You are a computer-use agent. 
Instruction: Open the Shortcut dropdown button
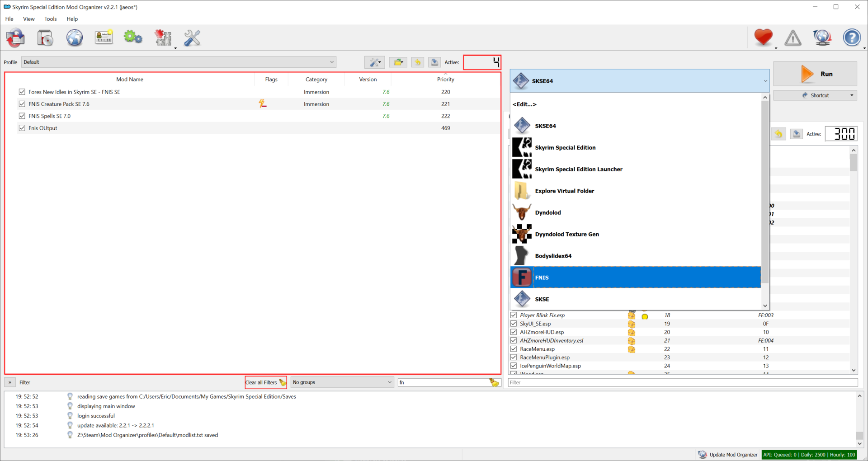[x=815, y=95]
